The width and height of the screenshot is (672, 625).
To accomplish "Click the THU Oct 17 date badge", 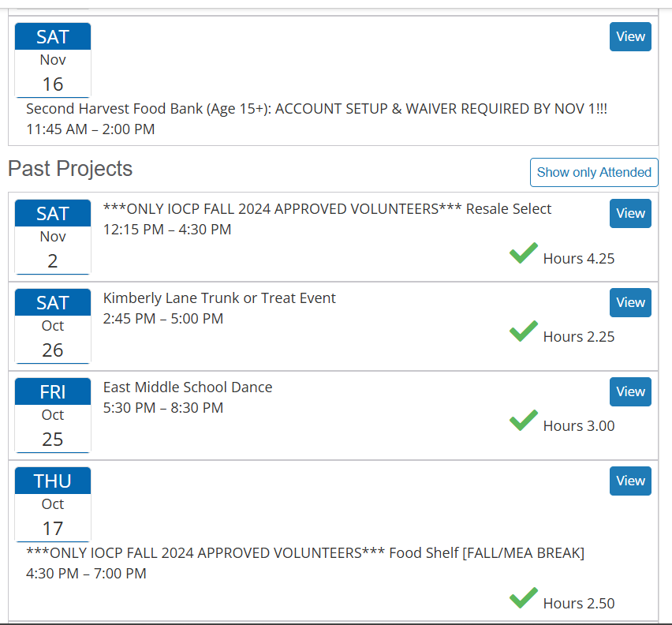I will [53, 504].
